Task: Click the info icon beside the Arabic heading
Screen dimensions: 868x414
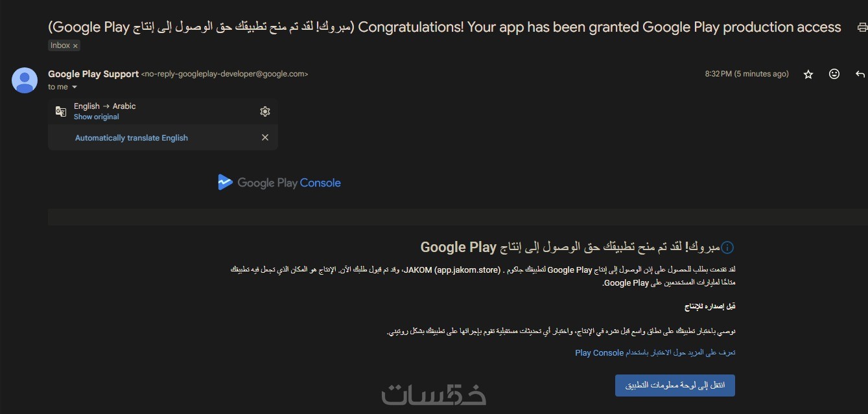Action: point(727,247)
